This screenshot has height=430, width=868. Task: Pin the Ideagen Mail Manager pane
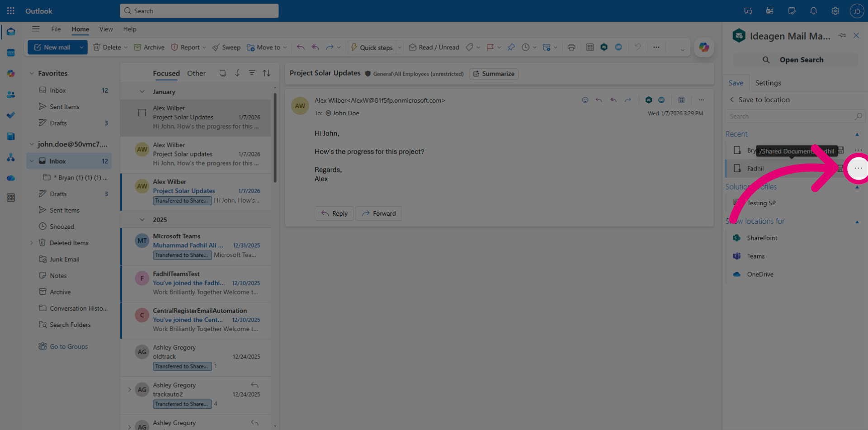(x=842, y=35)
